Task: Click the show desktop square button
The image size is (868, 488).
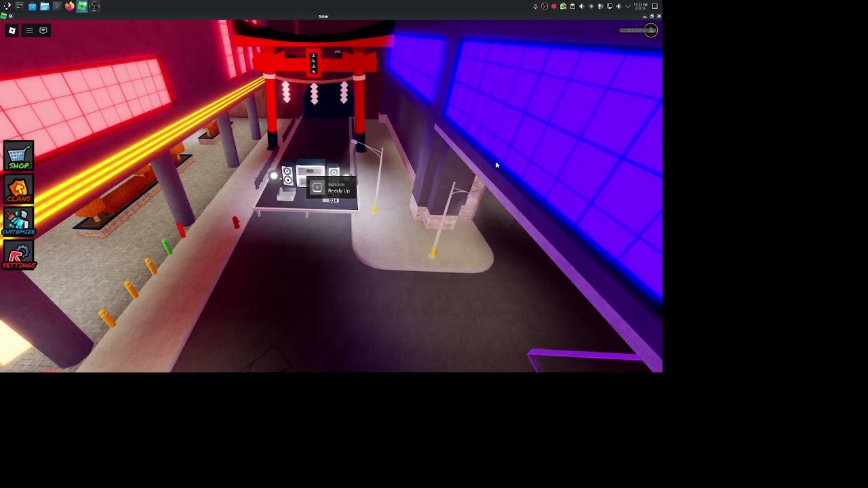Action: click(x=655, y=6)
